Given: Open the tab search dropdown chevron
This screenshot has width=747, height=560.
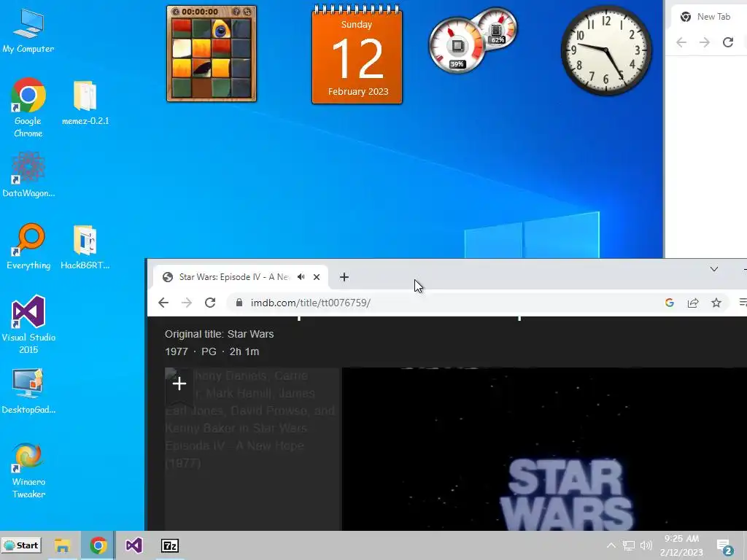Looking at the screenshot, I should click(713, 269).
